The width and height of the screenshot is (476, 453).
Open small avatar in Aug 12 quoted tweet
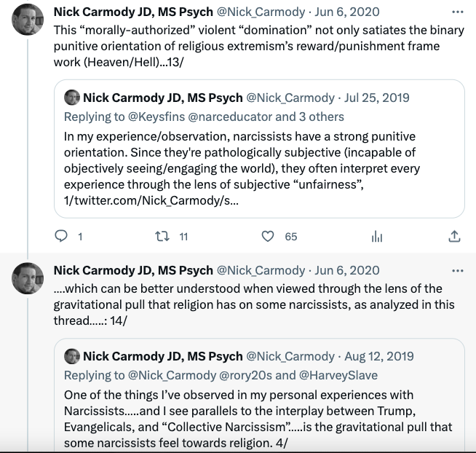click(x=72, y=356)
